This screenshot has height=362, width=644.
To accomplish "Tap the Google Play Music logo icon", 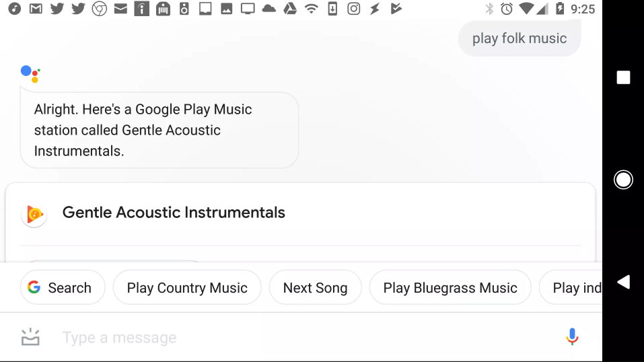I will click(34, 214).
